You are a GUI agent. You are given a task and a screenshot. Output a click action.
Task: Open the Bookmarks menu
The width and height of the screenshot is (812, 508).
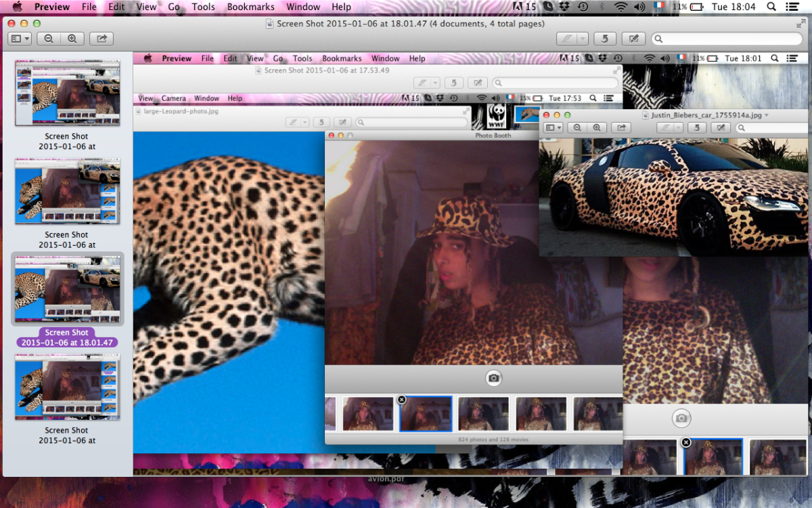pyautogui.click(x=250, y=7)
